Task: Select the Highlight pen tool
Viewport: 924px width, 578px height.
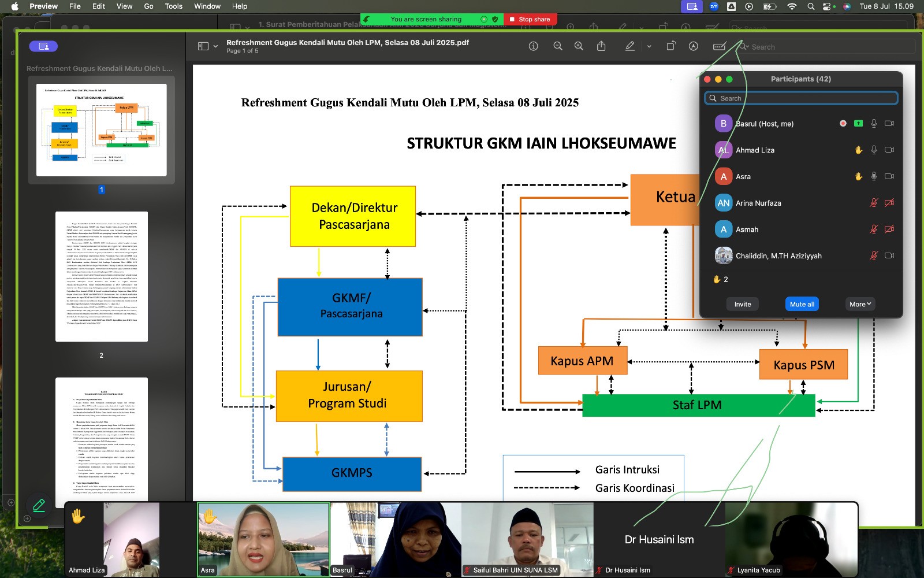Action: pyautogui.click(x=630, y=46)
